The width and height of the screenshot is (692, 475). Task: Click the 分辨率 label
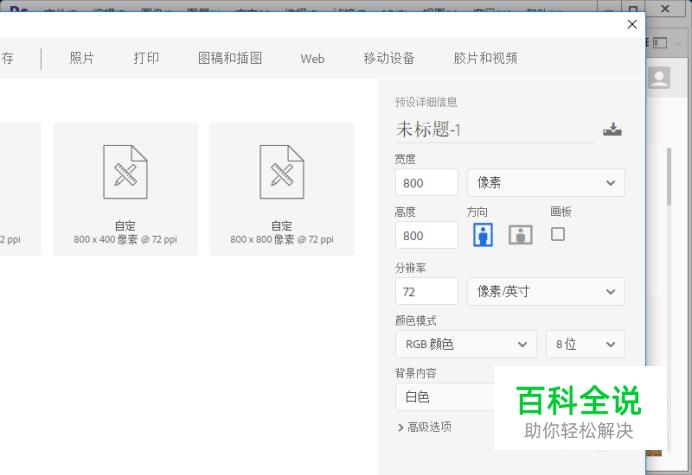[410, 268]
